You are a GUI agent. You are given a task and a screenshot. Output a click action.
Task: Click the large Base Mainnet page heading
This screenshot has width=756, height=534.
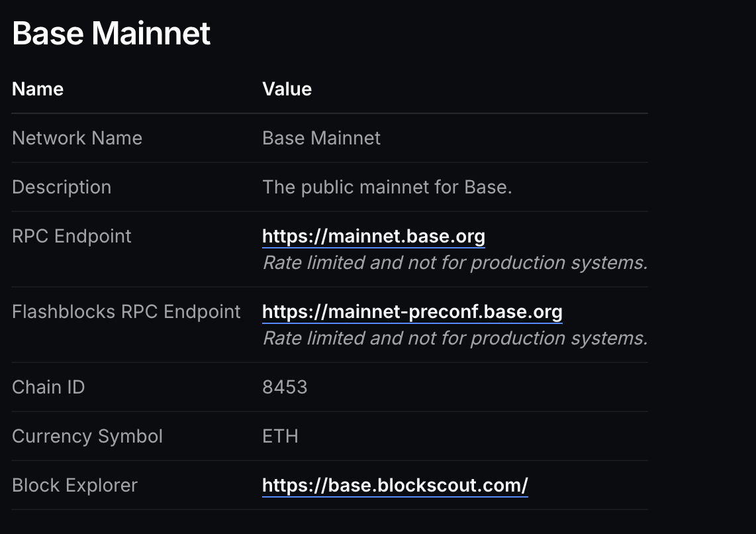(x=111, y=33)
